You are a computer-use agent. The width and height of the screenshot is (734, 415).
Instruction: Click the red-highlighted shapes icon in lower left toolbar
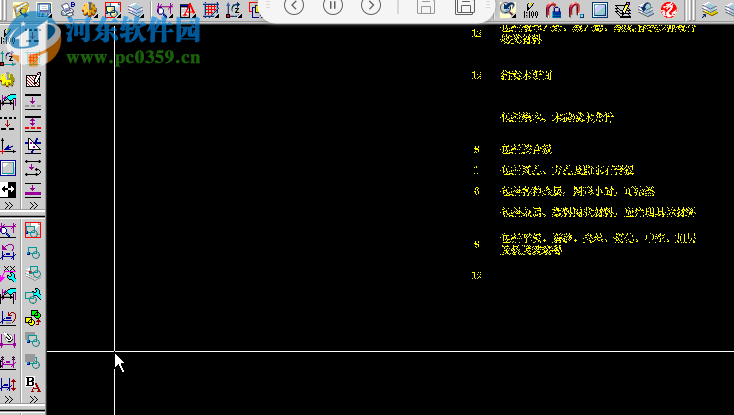pyautogui.click(x=33, y=230)
